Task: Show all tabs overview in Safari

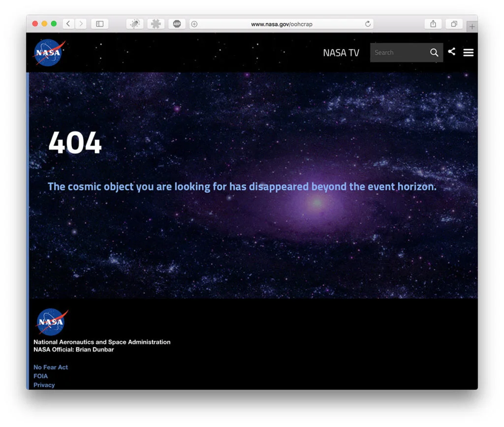Action: [x=454, y=24]
